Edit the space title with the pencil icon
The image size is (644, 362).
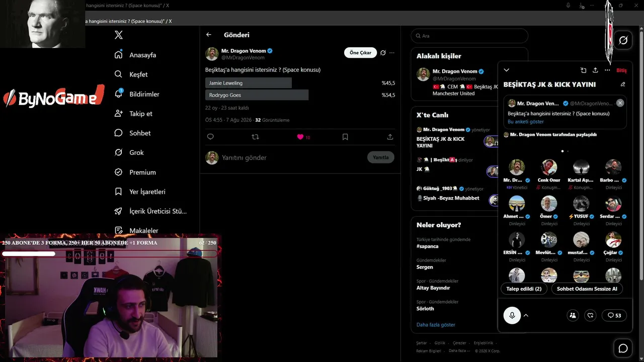(623, 84)
